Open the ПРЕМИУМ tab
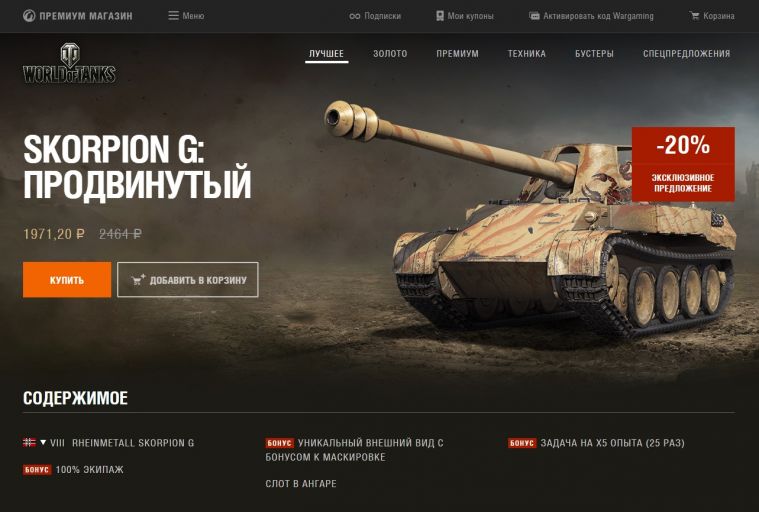 (x=457, y=54)
